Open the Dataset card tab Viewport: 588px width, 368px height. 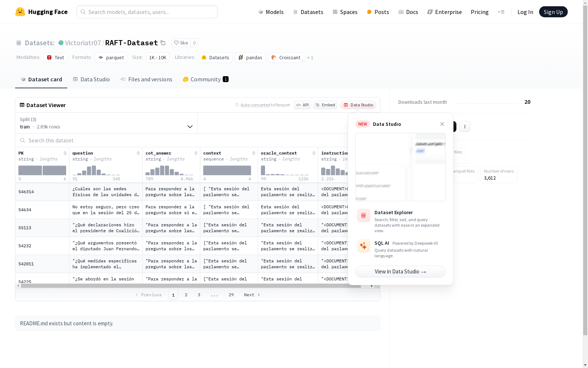tap(41, 79)
